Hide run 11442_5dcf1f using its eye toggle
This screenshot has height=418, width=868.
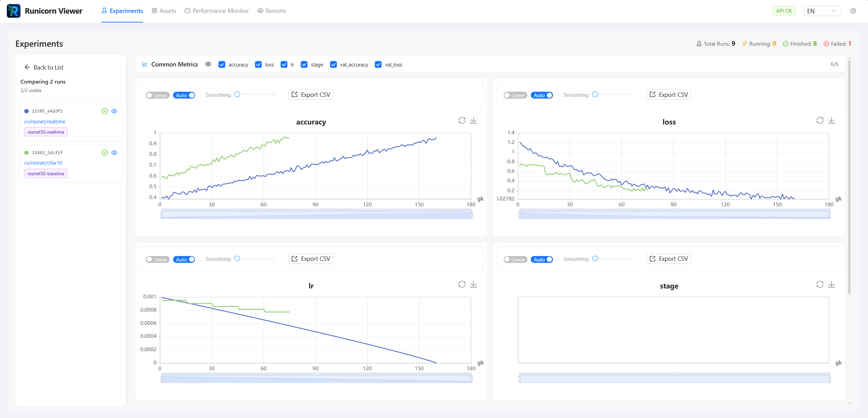(x=114, y=152)
